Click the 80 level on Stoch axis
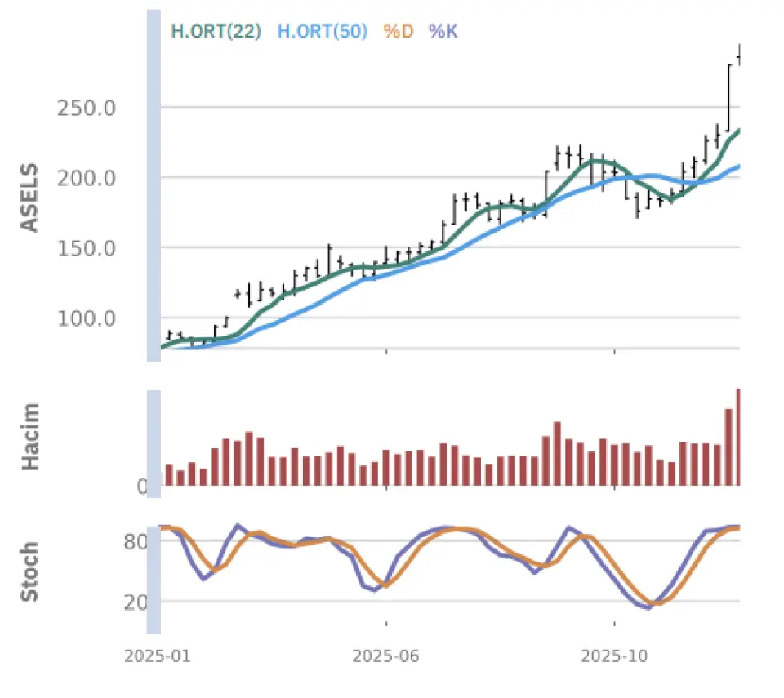Image resolution: width=784 pixels, height=698 pixels. (136, 541)
